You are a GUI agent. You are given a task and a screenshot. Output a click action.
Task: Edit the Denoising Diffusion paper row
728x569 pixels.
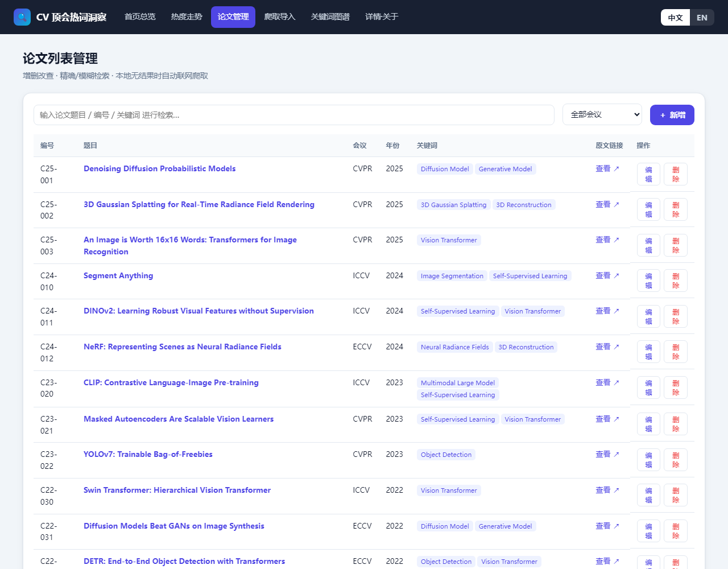tap(648, 174)
